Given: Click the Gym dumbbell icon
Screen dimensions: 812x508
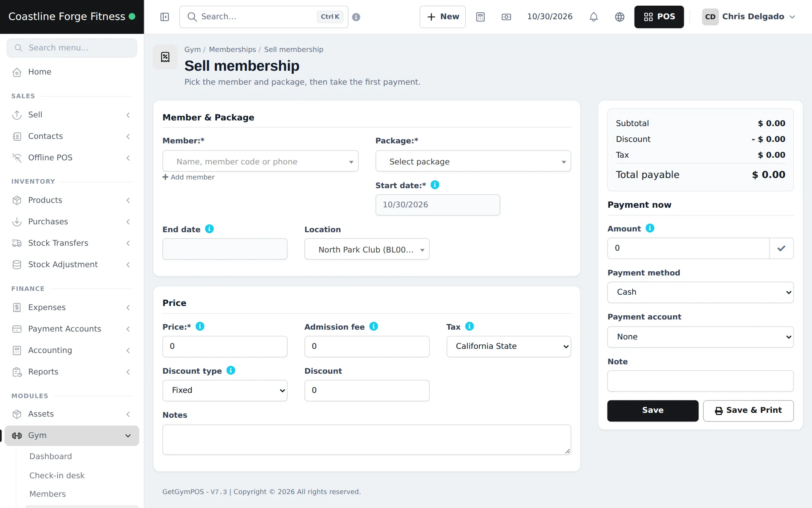Looking at the screenshot, I should tap(17, 435).
